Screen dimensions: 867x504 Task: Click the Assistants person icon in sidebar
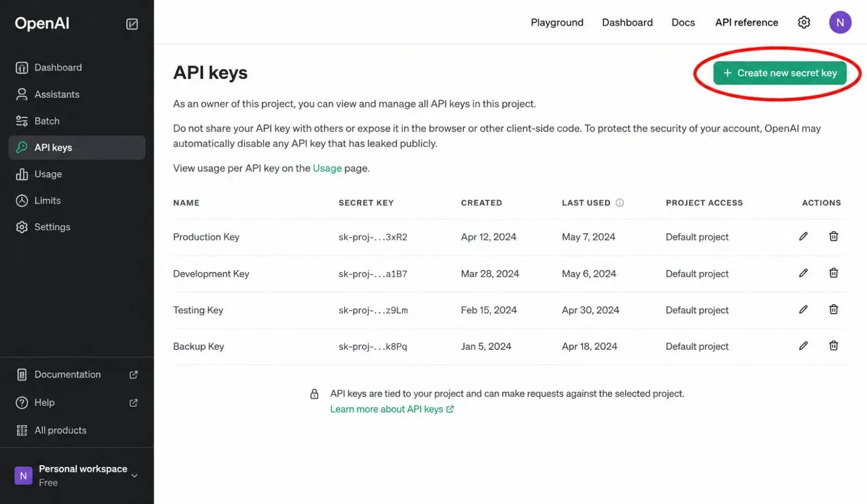pyautogui.click(x=22, y=94)
